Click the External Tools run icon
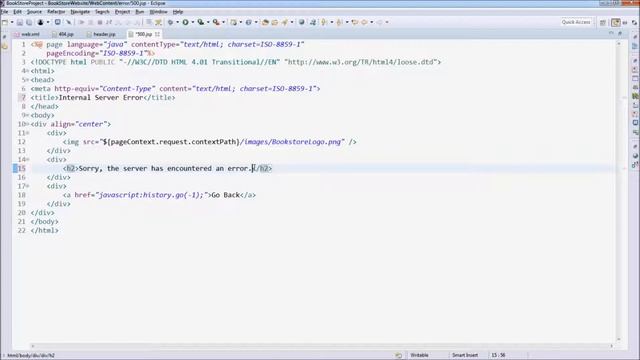The width and height of the screenshot is (640, 360). pos(216,22)
